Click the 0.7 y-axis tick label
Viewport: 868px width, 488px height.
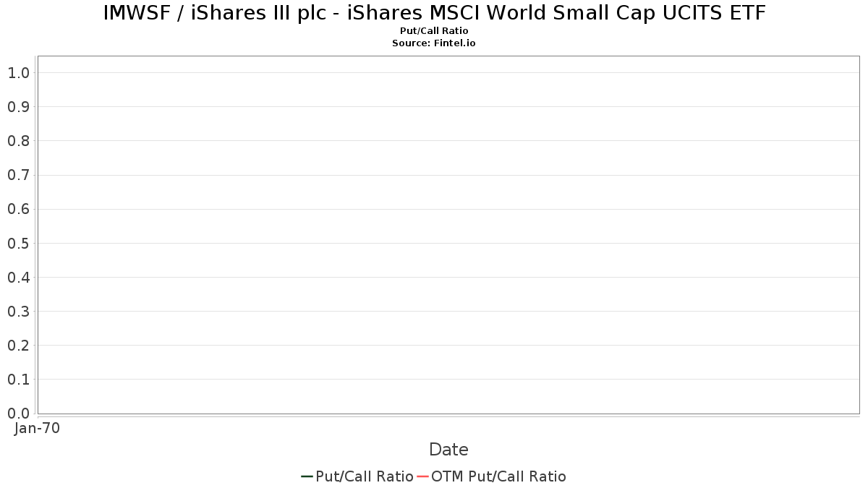[x=19, y=175]
